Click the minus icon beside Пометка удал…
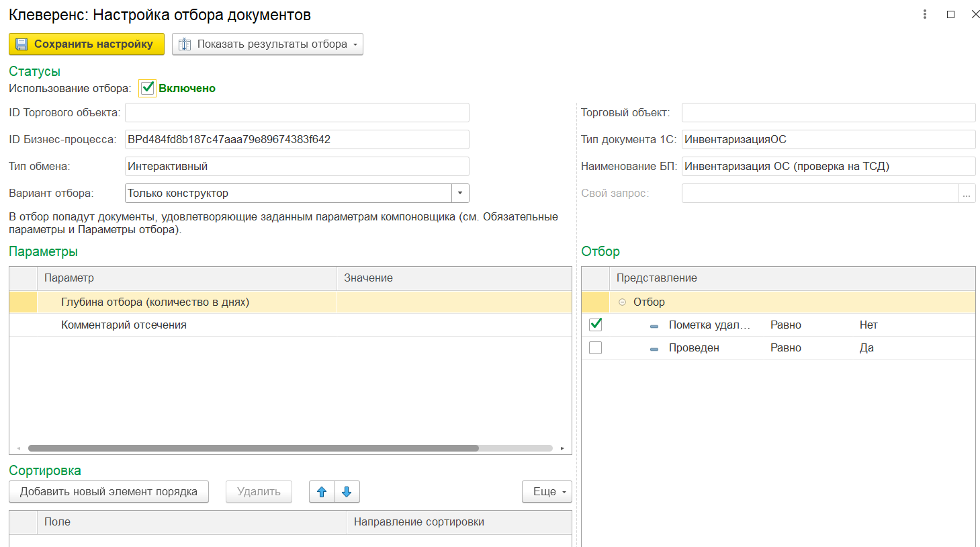This screenshot has width=980, height=547. point(654,326)
